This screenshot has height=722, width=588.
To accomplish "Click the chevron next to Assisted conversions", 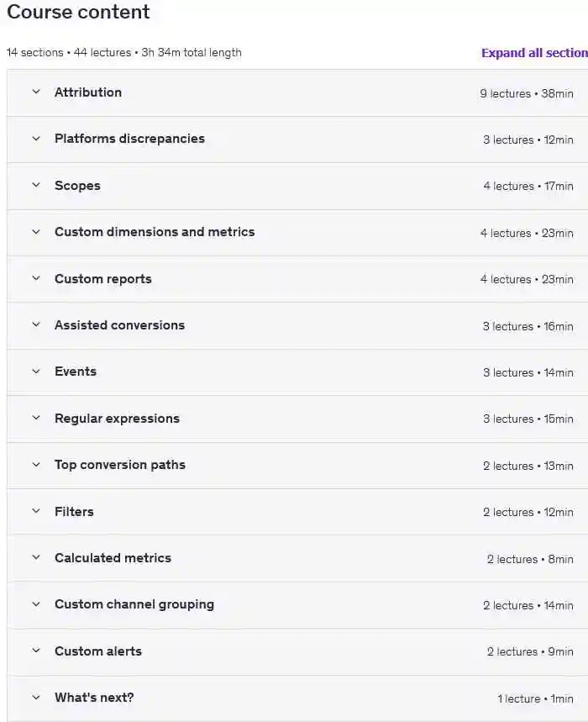I will (x=36, y=325).
